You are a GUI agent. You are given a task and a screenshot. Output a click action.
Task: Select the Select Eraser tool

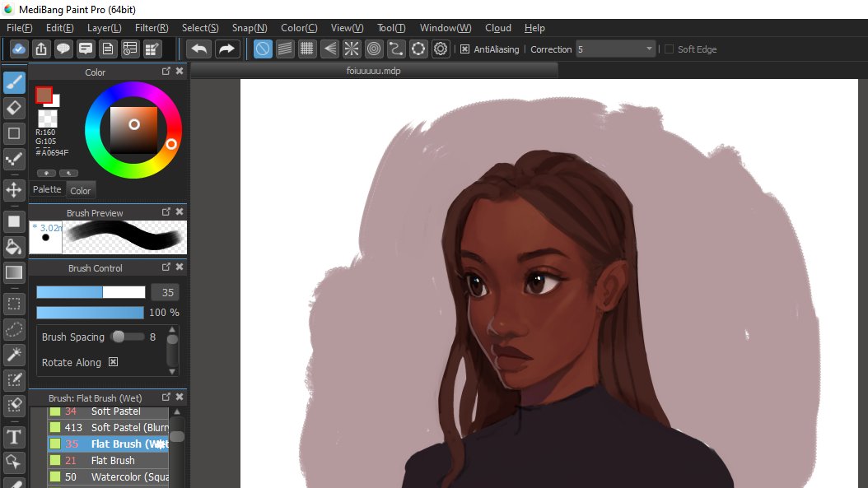pos(14,405)
